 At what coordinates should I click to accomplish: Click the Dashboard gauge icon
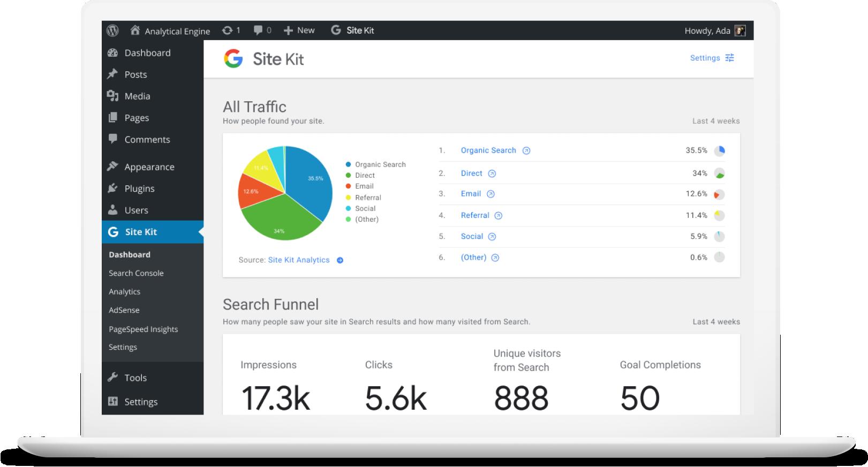[x=112, y=52]
